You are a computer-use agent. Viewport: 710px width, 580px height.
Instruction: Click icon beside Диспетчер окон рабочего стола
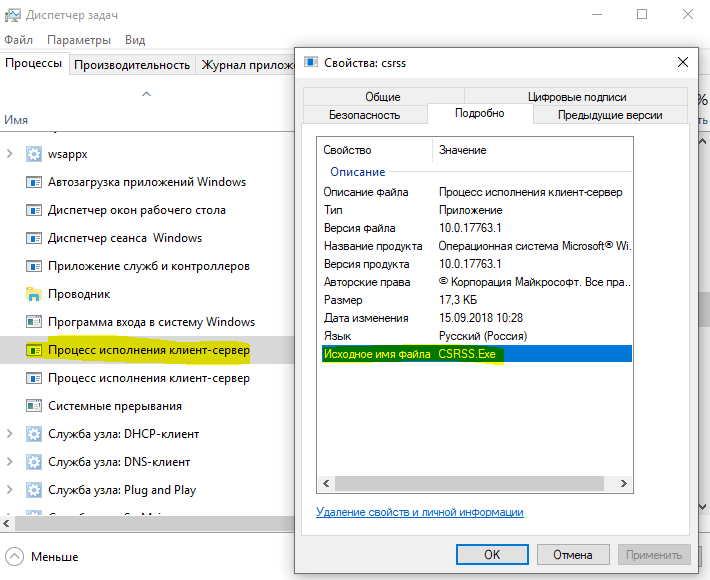pos(34,210)
